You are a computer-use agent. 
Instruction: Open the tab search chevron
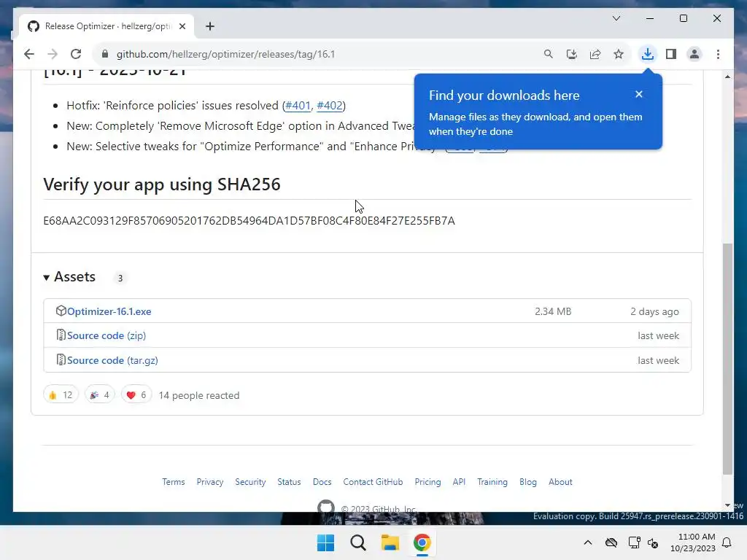coord(616,18)
